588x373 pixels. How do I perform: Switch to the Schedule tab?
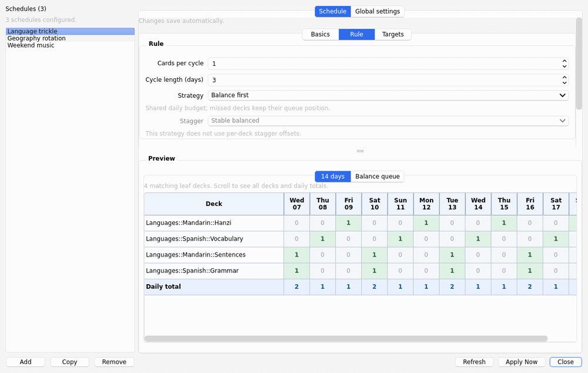333,11
